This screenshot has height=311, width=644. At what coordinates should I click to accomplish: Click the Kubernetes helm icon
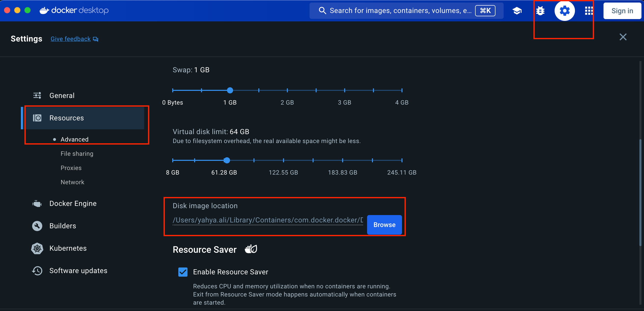tap(37, 248)
